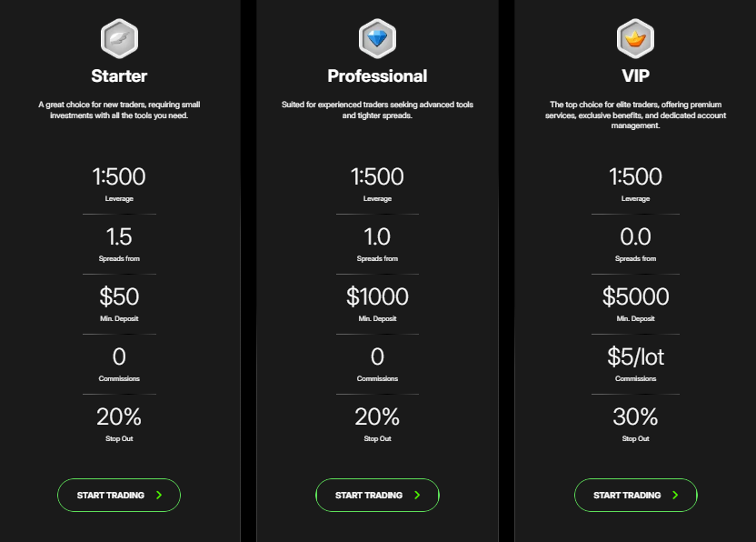Click the 0.0 spreads value under VIP
The image size is (756, 542).
635,236
